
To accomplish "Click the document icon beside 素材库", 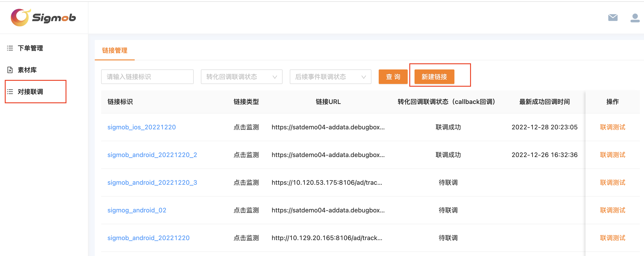I will (10, 70).
